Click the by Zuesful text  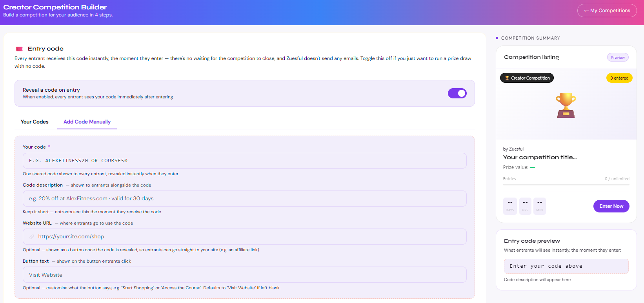513,149
